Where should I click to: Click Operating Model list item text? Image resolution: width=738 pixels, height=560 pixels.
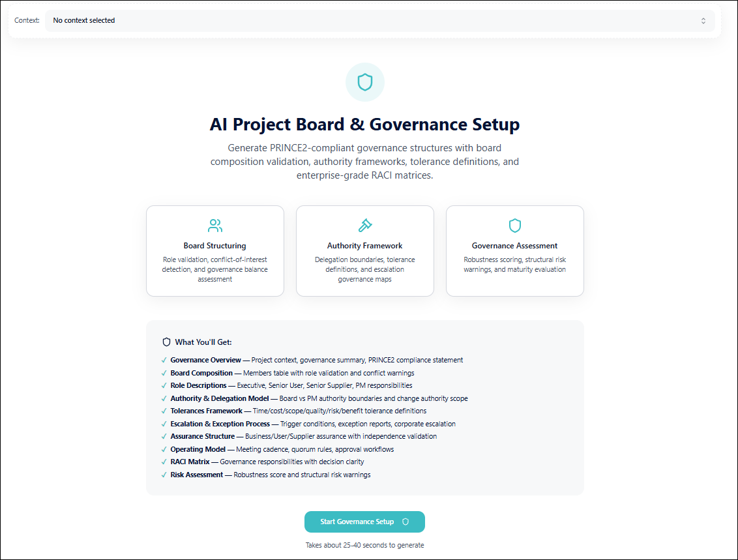[282, 449]
